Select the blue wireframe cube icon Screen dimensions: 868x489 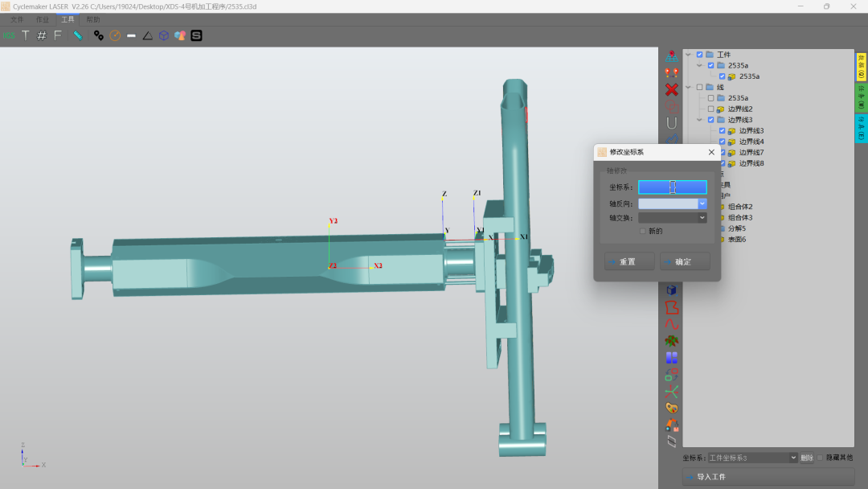tap(164, 36)
